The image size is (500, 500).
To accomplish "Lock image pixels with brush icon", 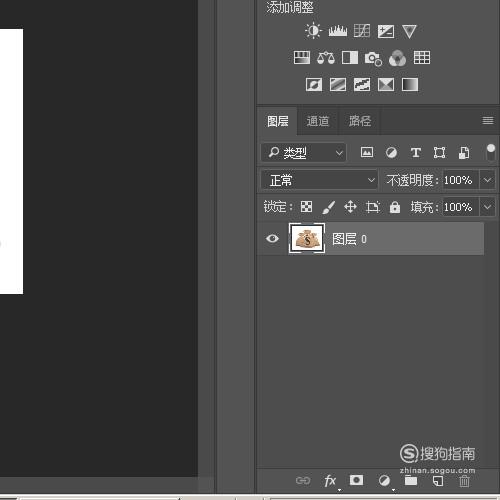I will click(328, 207).
